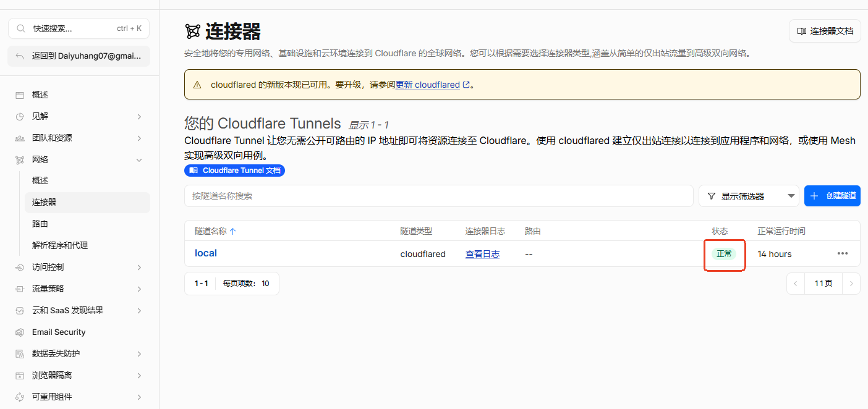The height and width of the screenshot is (409, 868).
Task: Expand the 团队和资源 chevron
Action: tap(139, 138)
